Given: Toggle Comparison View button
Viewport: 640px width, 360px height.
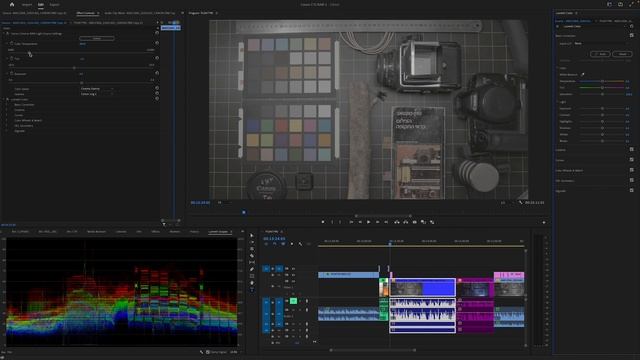Looking at the screenshot, I should click(424, 222).
